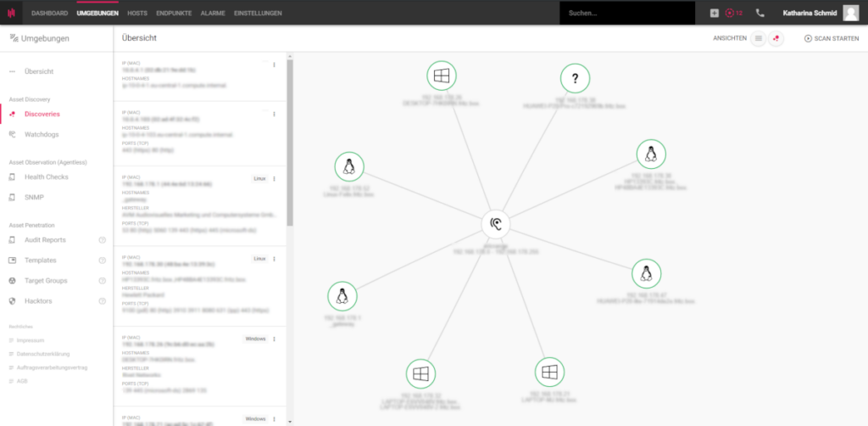Click the Umgebungen sidebar header
Screen dimensions: 868x426
coord(40,38)
